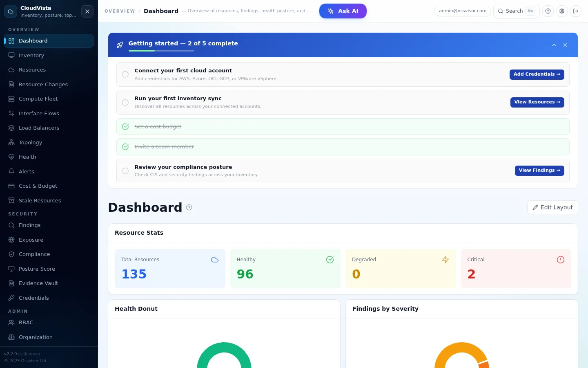Open the Dashboard sidebar item
The image size is (588, 368).
tap(49, 41)
